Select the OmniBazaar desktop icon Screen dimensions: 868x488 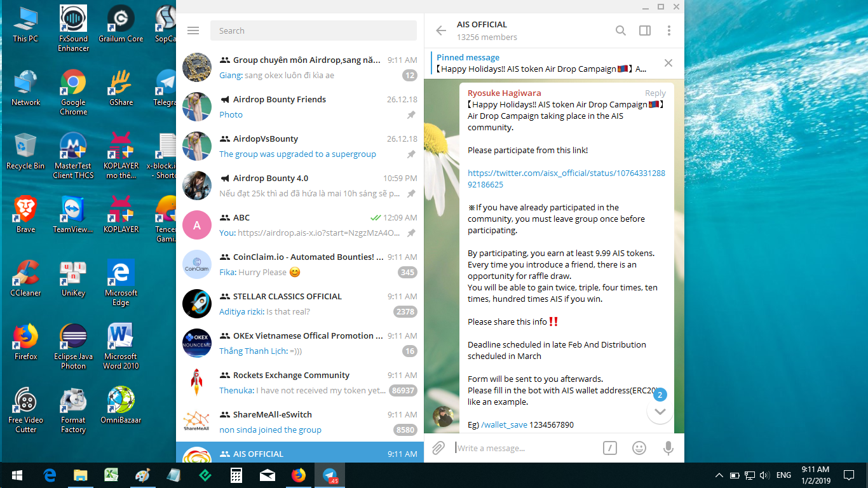coord(121,405)
